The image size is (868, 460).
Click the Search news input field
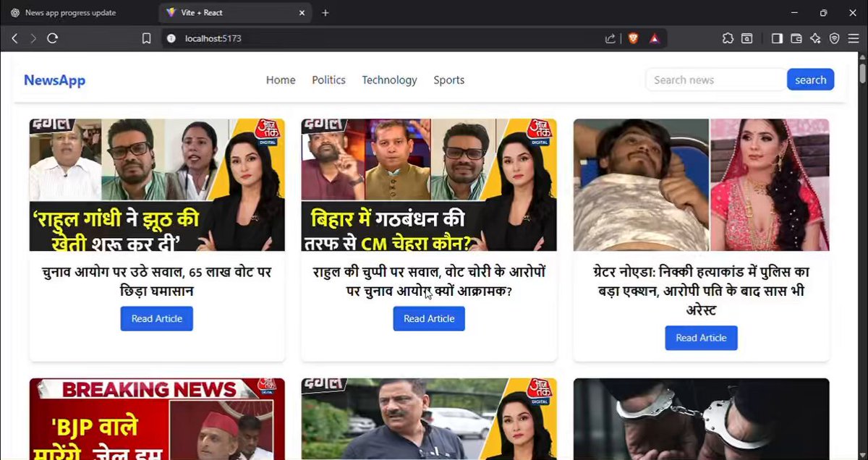coord(715,80)
